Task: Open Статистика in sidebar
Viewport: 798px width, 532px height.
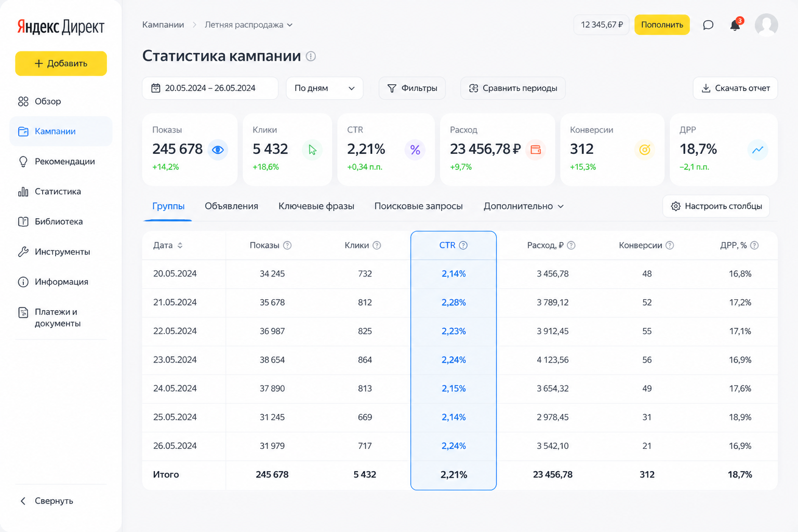Action: coord(61,192)
